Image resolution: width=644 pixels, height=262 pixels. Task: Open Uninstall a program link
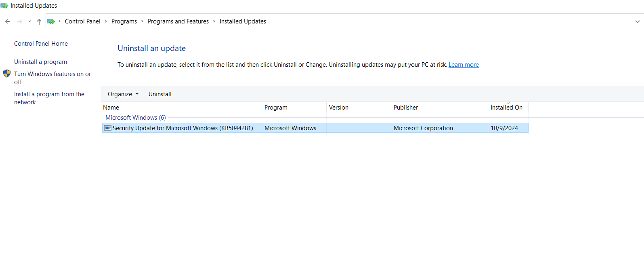point(40,62)
